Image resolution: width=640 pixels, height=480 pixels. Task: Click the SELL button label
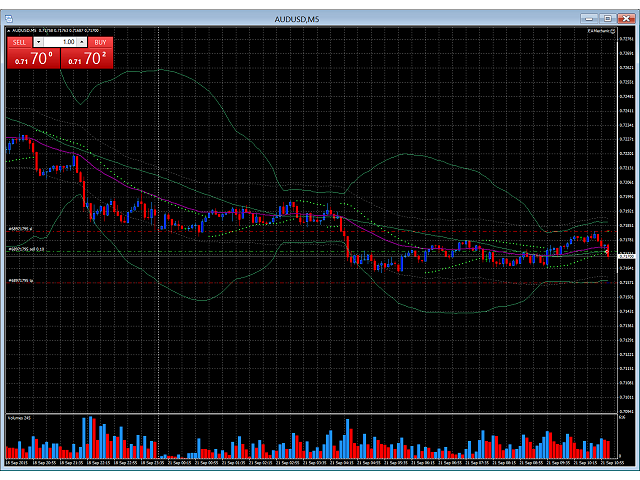(19, 42)
